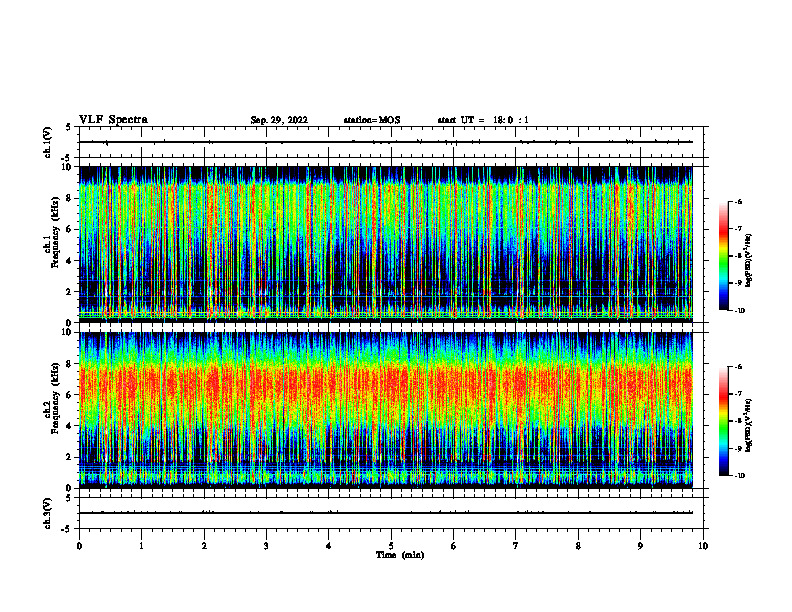
Task: Click the 'Time (min)' axis label
Action: 400,555
